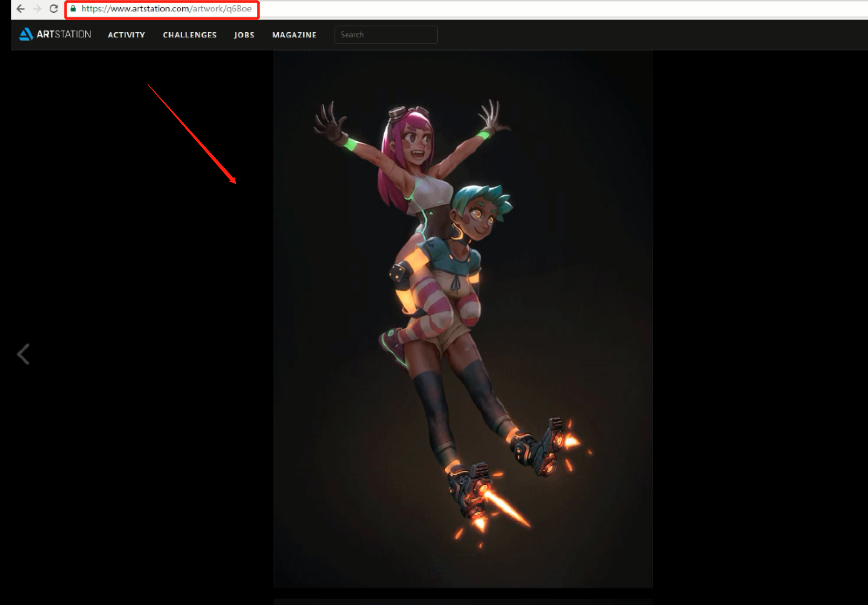This screenshot has height=605, width=868.
Task: Click the browser forward arrow
Action: tap(37, 9)
